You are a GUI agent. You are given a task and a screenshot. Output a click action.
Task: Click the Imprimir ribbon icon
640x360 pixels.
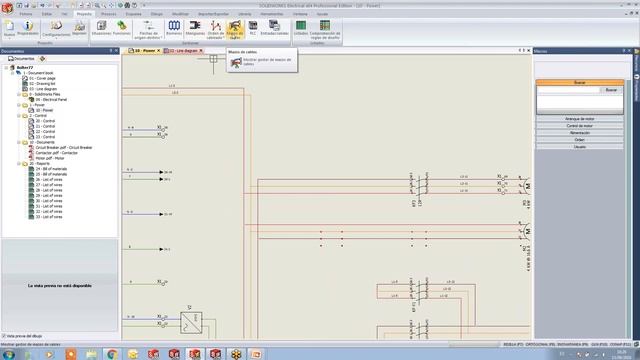pos(80,28)
